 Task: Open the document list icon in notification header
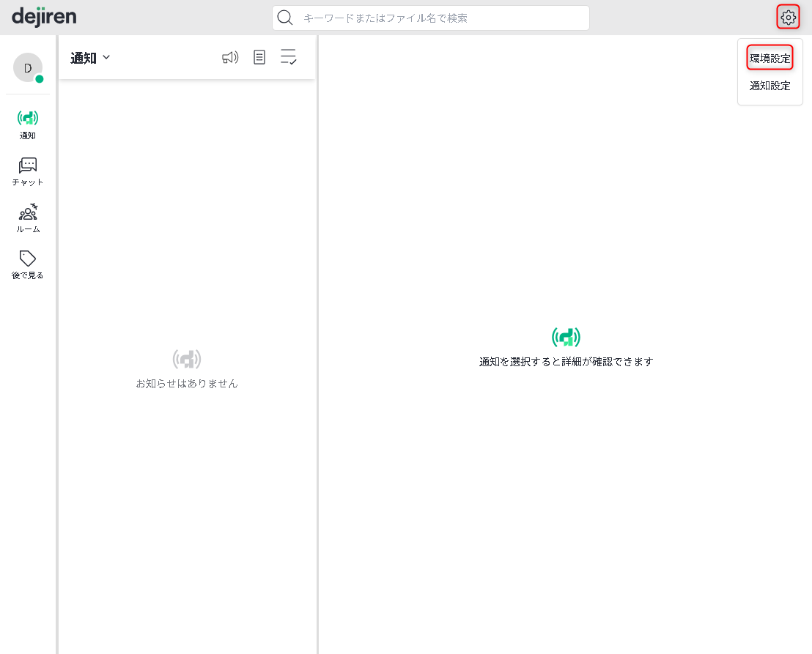click(x=259, y=58)
